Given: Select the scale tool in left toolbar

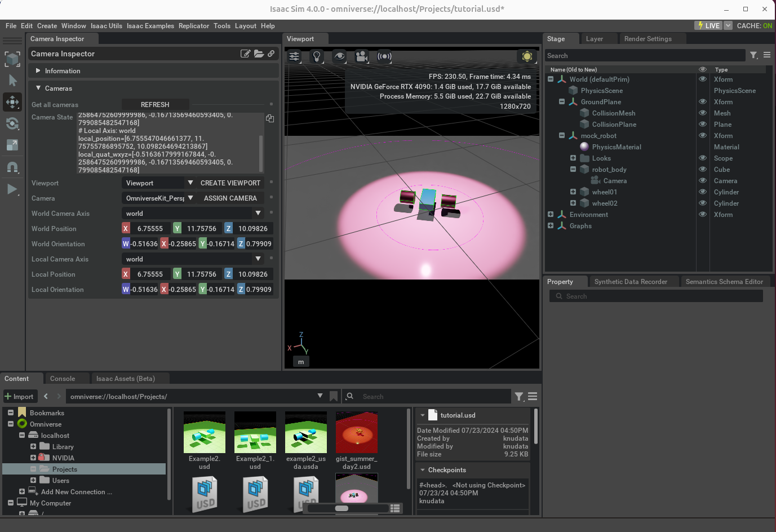Looking at the screenshot, I should pos(12,145).
